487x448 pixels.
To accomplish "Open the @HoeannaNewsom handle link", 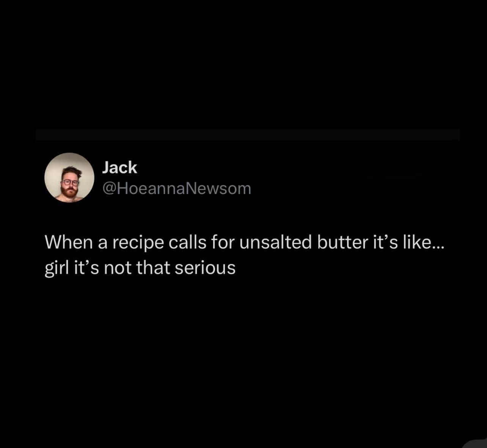I will point(177,188).
